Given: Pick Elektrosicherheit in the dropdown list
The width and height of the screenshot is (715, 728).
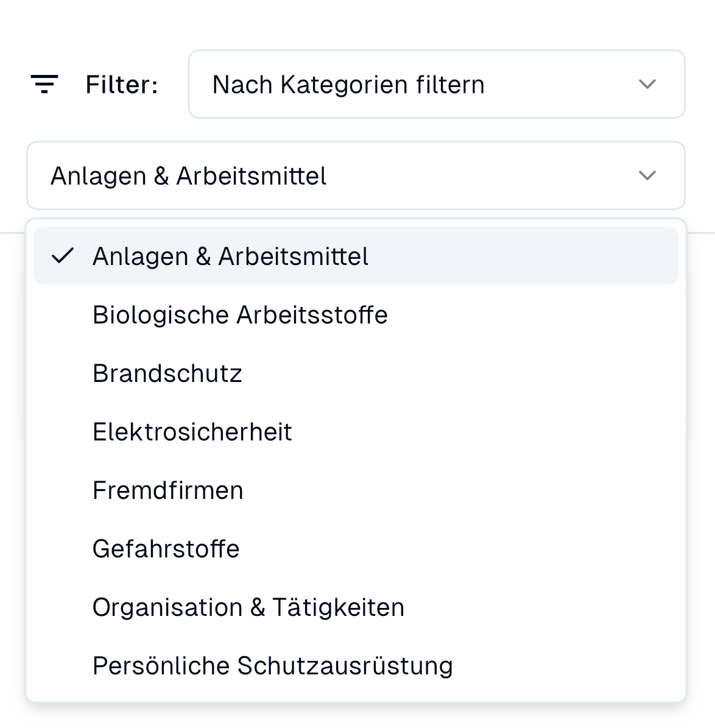Looking at the screenshot, I should coord(192,432).
